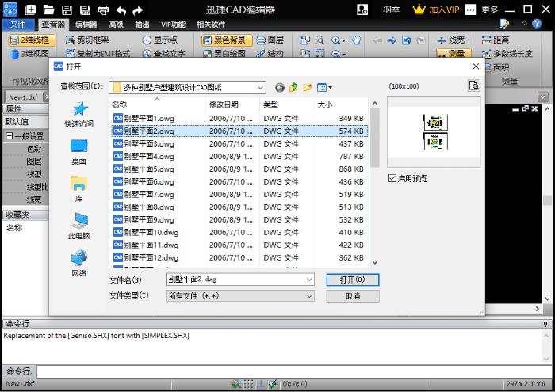Open Quick Access (快速访问) in sidebar
The width and height of the screenshot is (555, 392).
pyautogui.click(x=78, y=114)
